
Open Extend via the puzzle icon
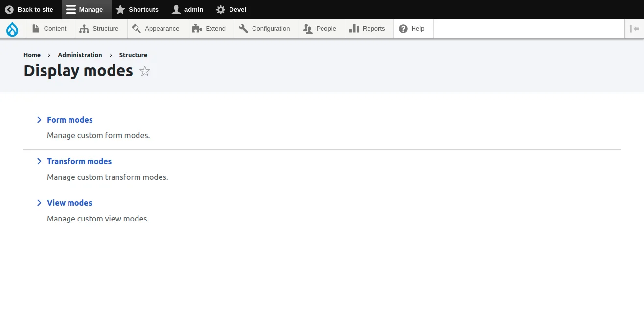tap(197, 28)
